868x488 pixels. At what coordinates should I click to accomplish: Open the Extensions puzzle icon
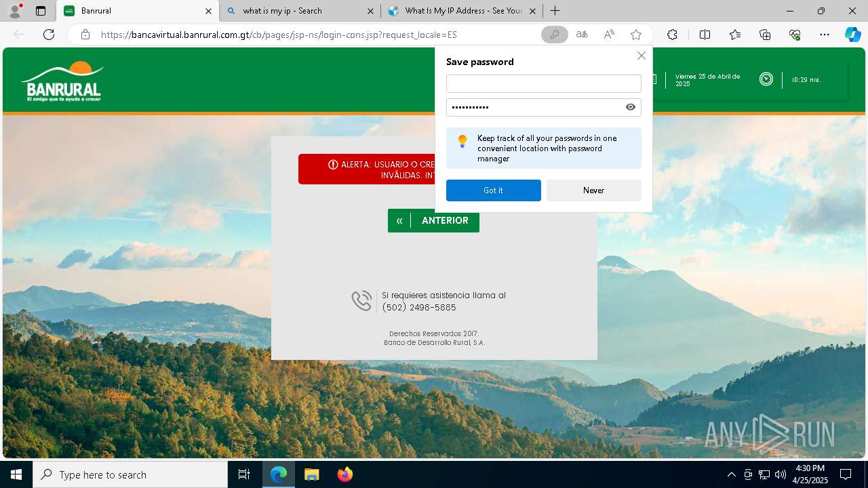click(x=672, y=35)
